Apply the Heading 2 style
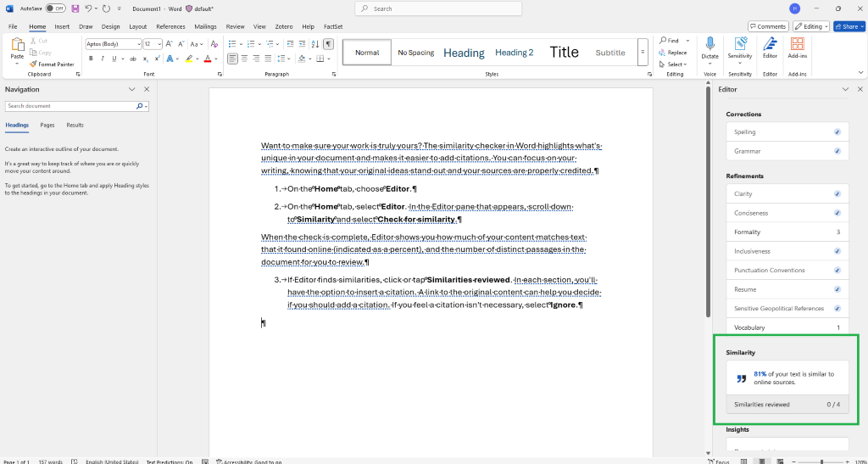 [515, 53]
